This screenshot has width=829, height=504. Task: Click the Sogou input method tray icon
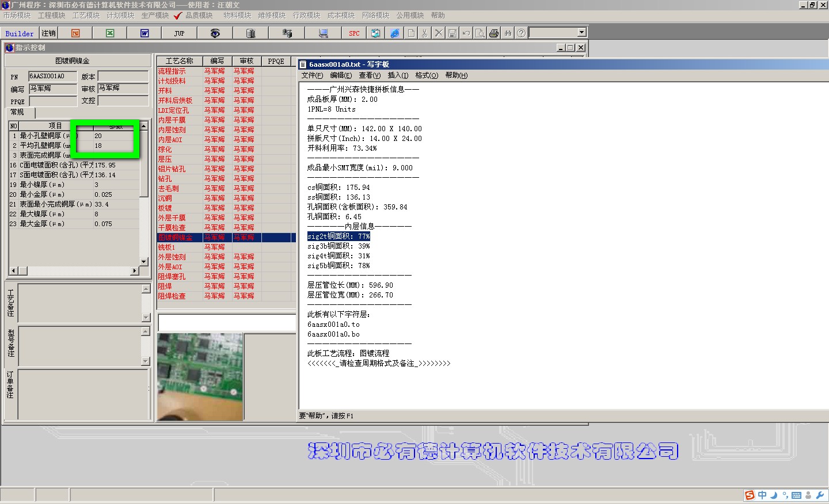(x=750, y=495)
